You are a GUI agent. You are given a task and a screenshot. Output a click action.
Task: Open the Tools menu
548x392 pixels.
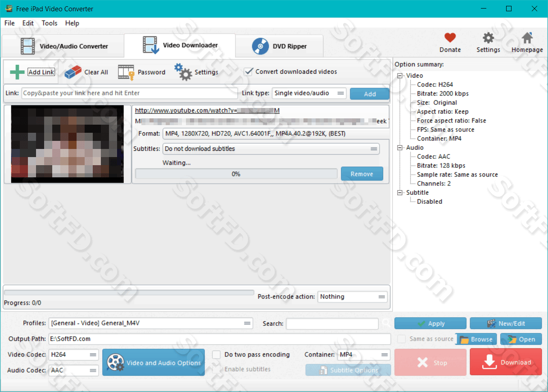(x=50, y=23)
